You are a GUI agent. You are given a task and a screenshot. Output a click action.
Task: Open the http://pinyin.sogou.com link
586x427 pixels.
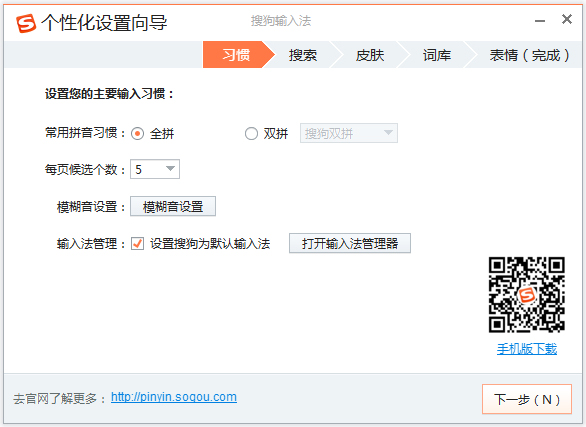point(174,397)
